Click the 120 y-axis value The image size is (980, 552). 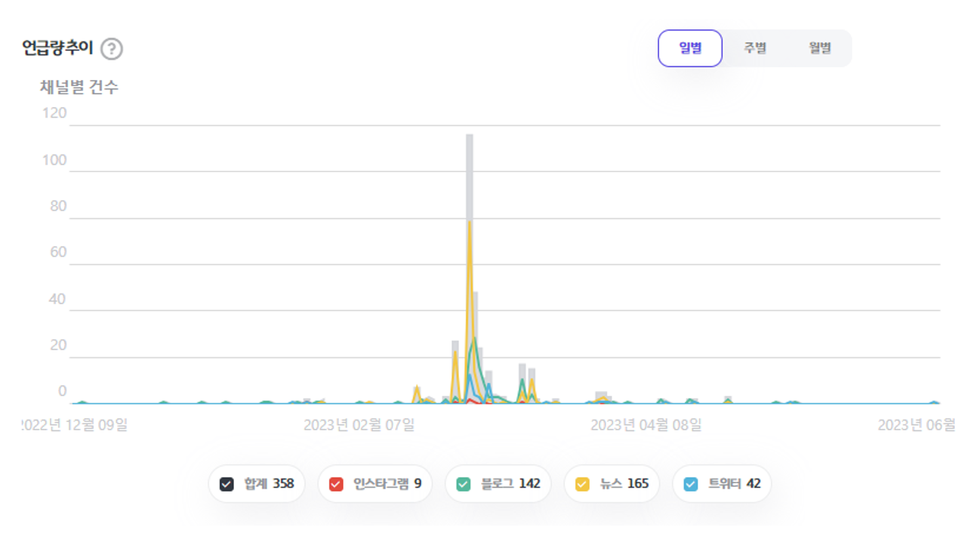pos(54,113)
